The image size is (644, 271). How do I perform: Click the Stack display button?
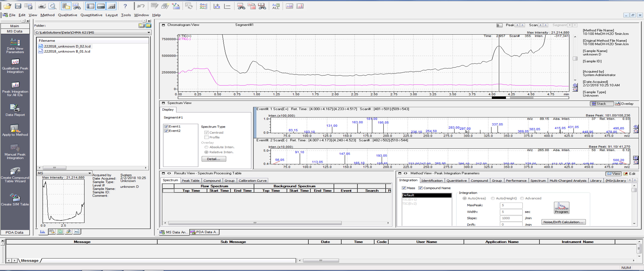point(602,104)
